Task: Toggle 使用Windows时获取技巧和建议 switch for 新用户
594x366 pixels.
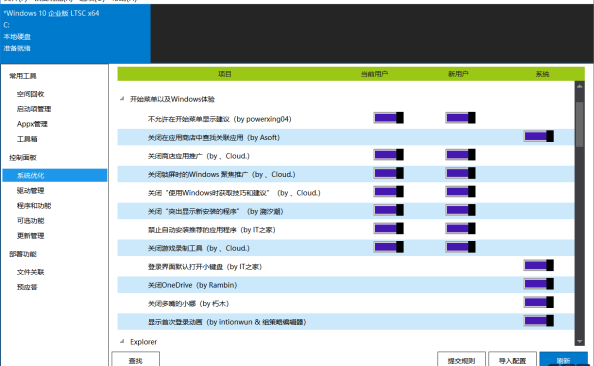Action: pyautogui.click(x=460, y=191)
